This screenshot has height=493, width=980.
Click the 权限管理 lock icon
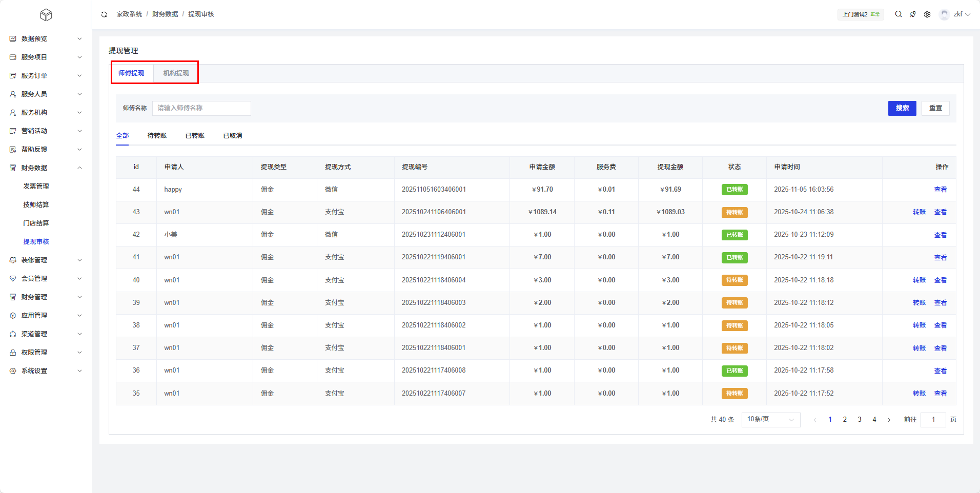[x=13, y=353]
